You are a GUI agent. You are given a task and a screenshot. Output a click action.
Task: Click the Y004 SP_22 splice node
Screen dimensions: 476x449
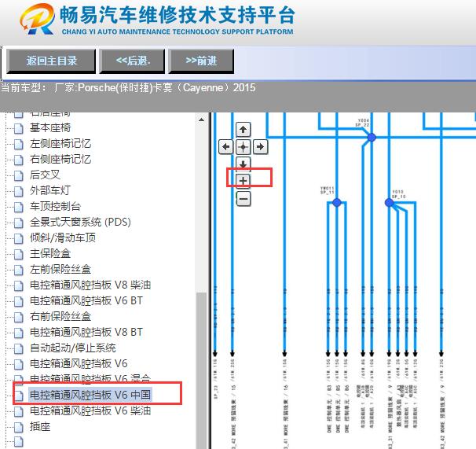point(372,138)
